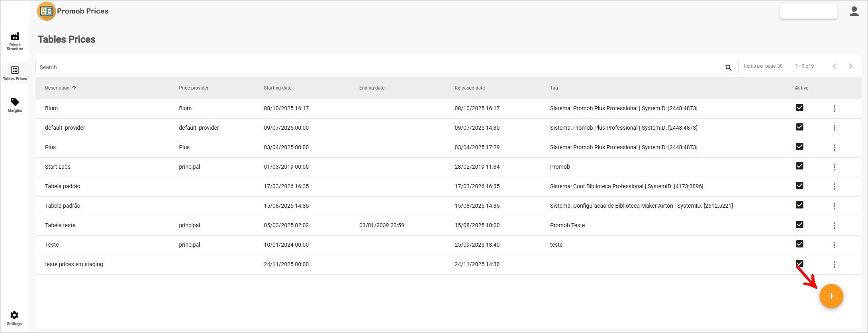Sort table by Price provider column
The height and width of the screenshot is (333, 868).
tap(194, 88)
